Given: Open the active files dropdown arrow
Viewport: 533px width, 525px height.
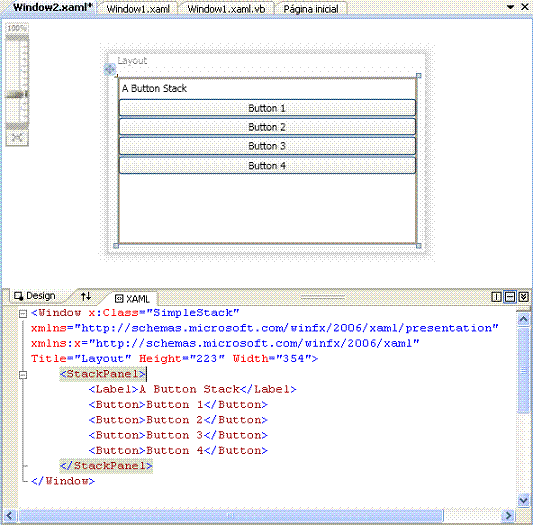Looking at the screenshot, I should 511,7.
